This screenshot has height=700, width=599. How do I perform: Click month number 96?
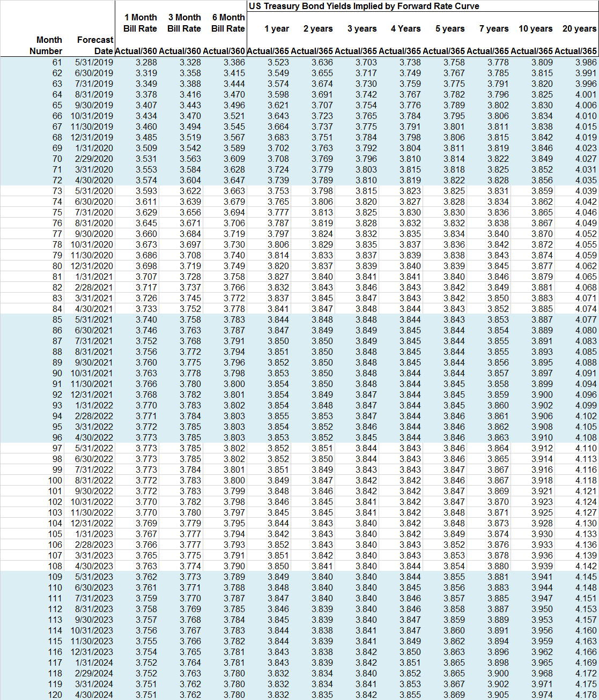click(x=57, y=437)
